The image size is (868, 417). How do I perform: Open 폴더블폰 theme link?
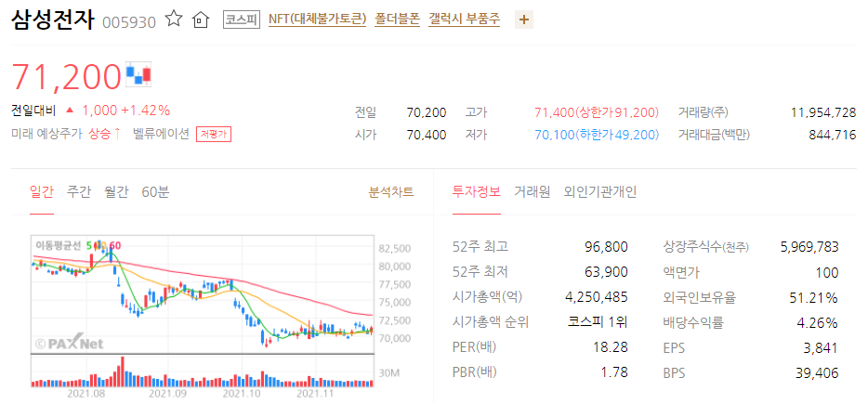click(398, 20)
